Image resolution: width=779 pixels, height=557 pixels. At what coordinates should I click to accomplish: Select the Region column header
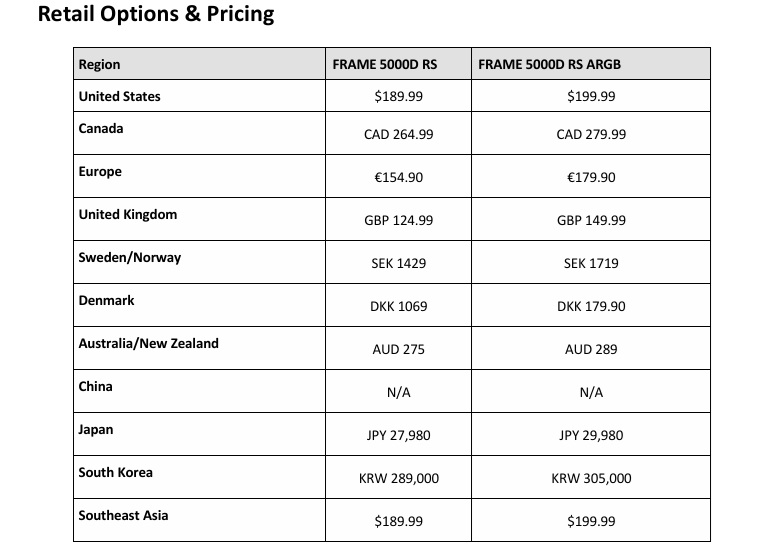99,64
